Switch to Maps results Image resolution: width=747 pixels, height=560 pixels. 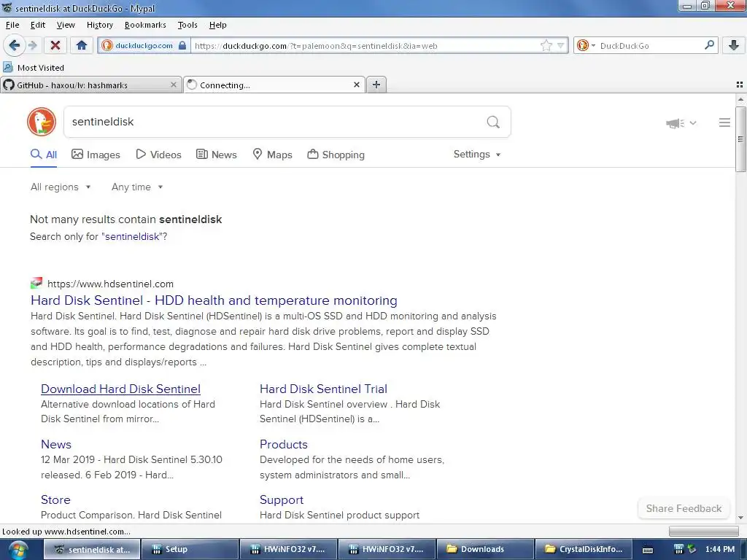click(272, 155)
